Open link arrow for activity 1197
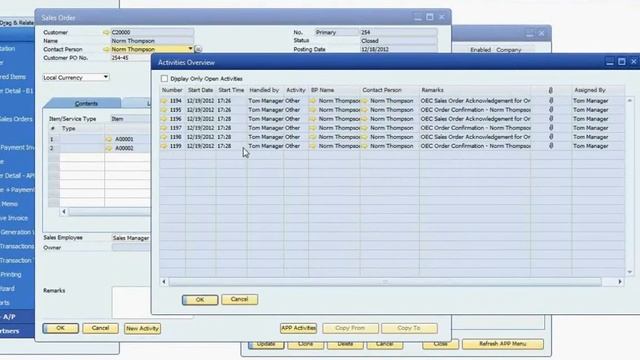This screenshot has height=360, width=640. click(164, 128)
